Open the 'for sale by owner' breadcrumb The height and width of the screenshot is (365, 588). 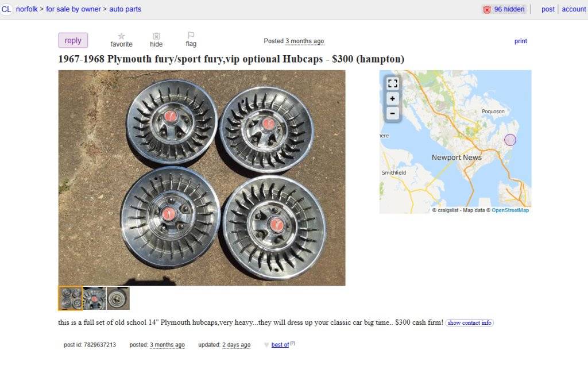click(73, 9)
